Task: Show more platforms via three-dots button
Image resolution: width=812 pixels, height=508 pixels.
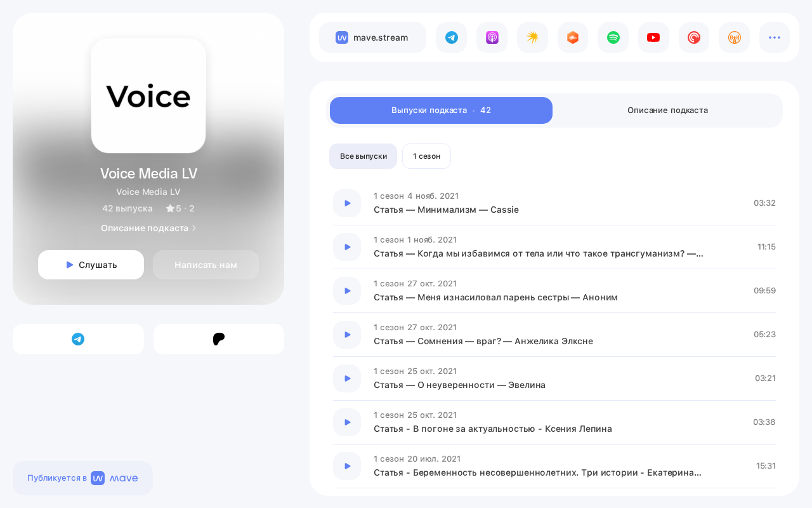Action: click(775, 37)
